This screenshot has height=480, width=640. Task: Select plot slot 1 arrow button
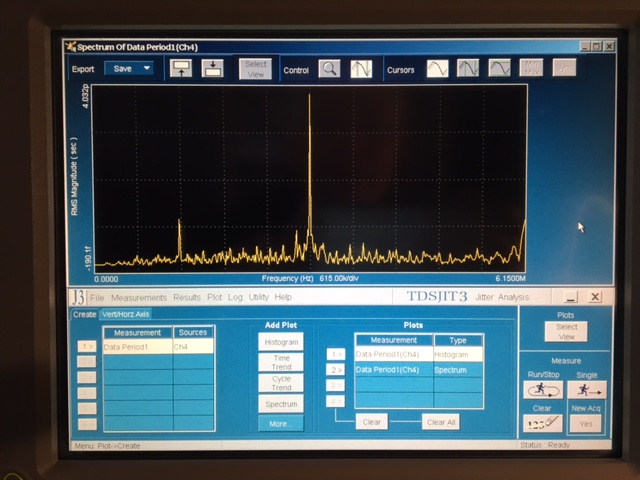coord(336,354)
